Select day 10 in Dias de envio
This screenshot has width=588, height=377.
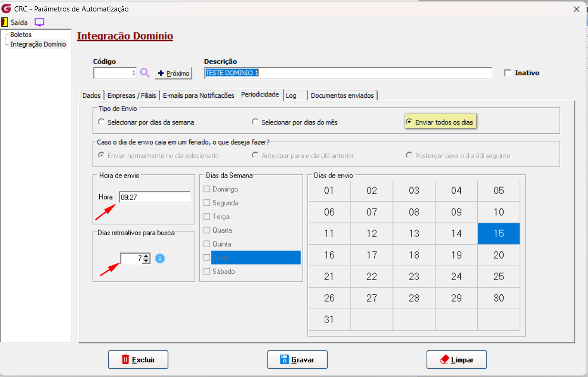(499, 212)
